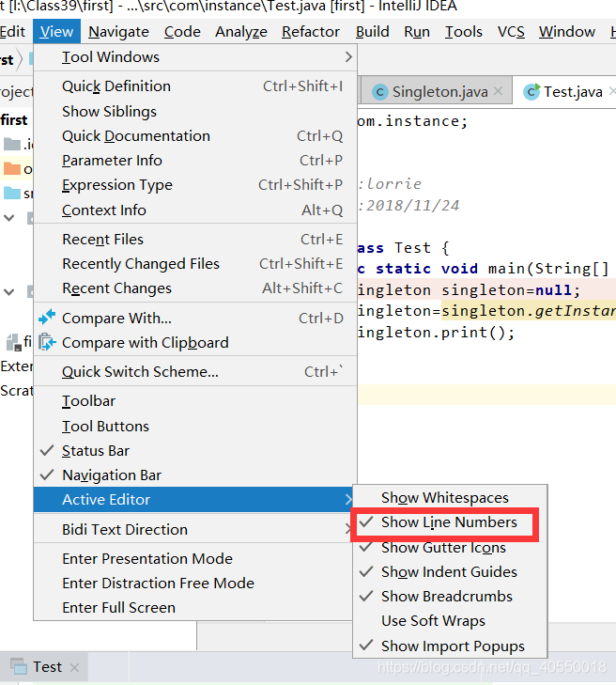
Task: Toggle Toolbar menu item
Action: (x=195, y=401)
